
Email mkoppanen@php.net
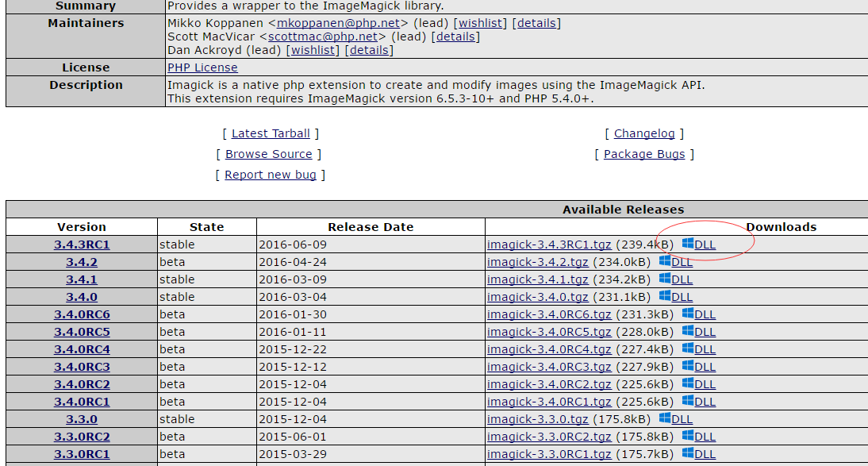click(338, 23)
